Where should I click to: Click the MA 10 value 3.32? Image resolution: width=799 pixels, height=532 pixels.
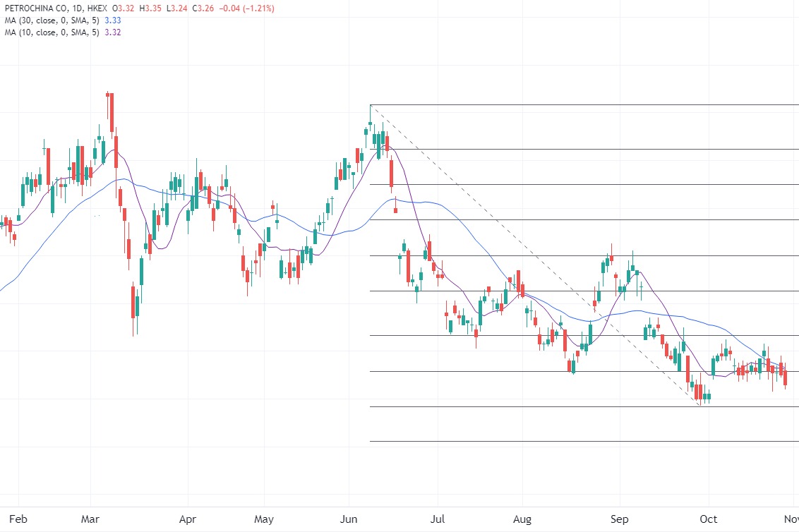[112, 32]
